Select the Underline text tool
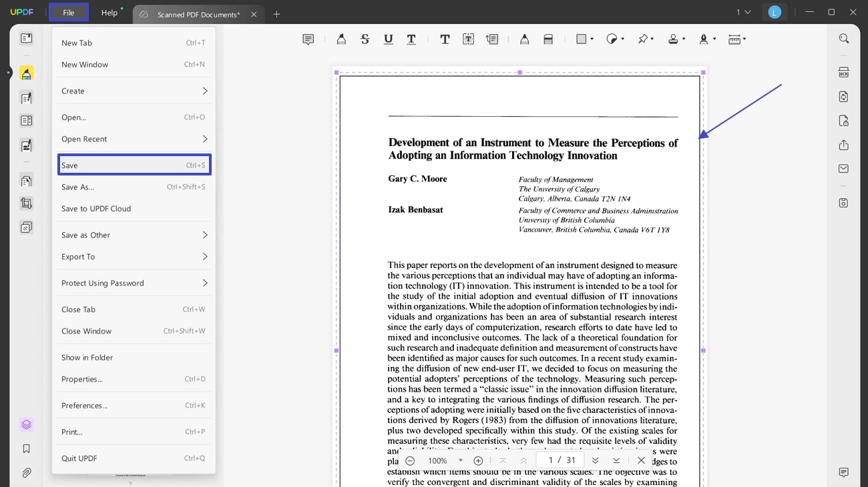Screen dimensions: 868x487 pos(388,39)
